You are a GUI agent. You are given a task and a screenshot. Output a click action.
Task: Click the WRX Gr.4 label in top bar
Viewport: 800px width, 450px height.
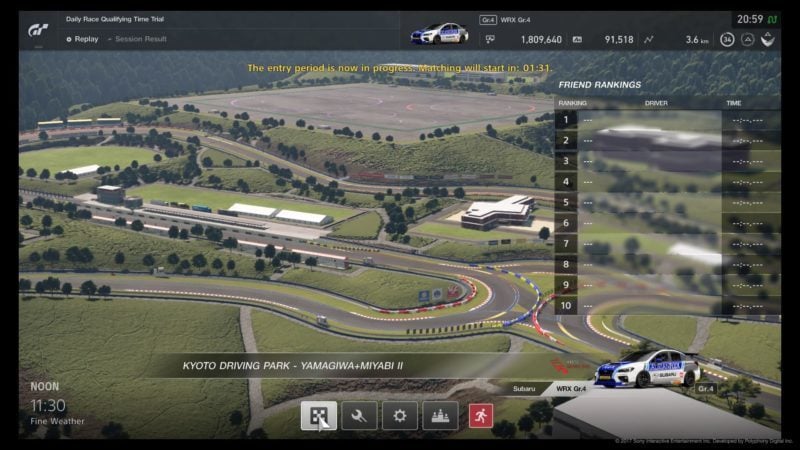[x=515, y=20]
